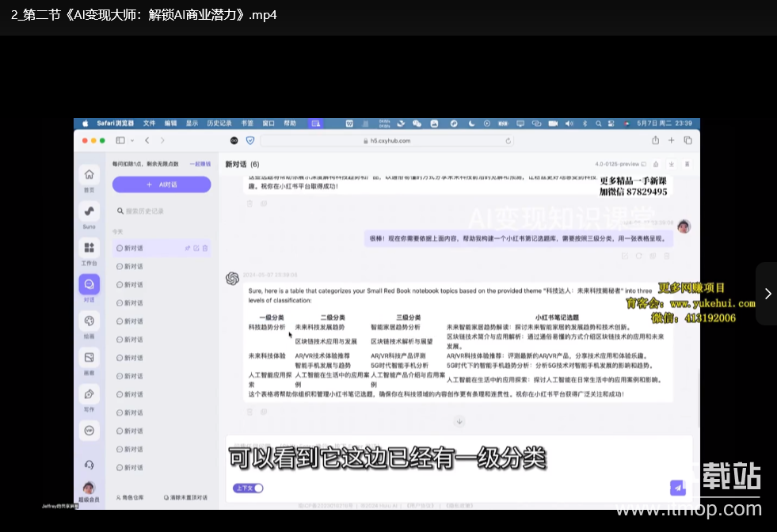Open the 历史记录 menu in menu bar
The image size is (777, 532).
[219, 123]
